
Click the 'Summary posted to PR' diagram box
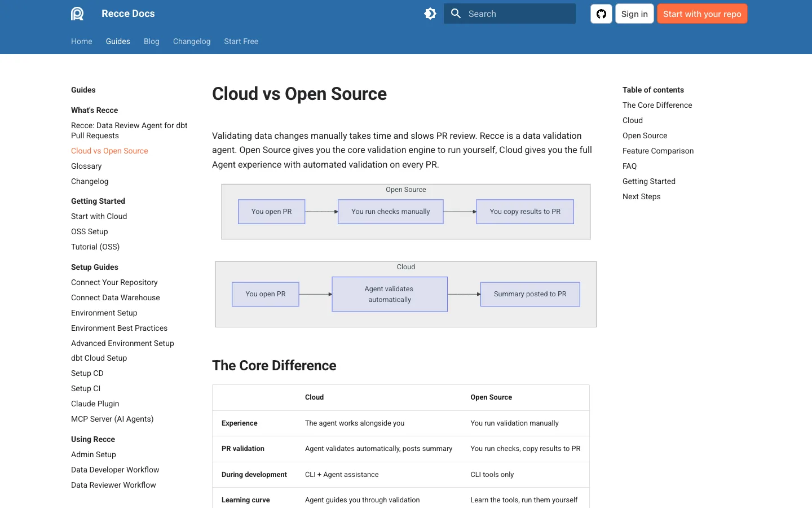click(530, 294)
